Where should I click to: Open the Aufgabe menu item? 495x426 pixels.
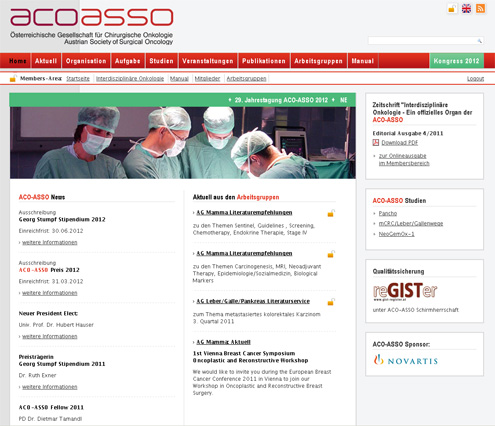(x=128, y=61)
